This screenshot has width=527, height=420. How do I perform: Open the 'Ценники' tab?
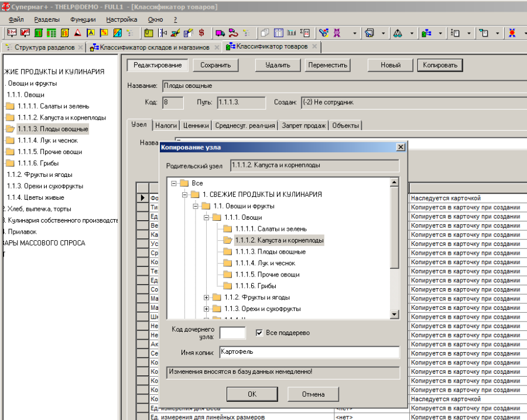pyautogui.click(x=196, y=125)
